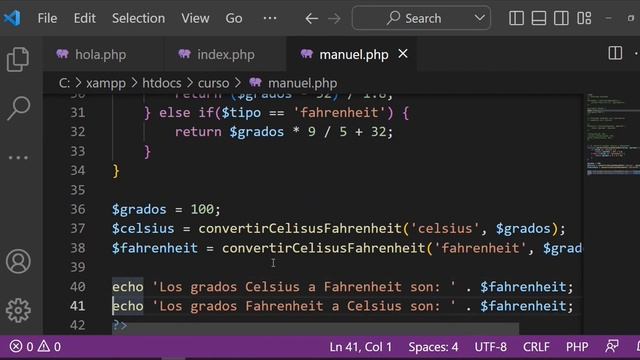Click the '$grados = 100;' code line
This screenshot has width=640, height=360.
[166, 209]
